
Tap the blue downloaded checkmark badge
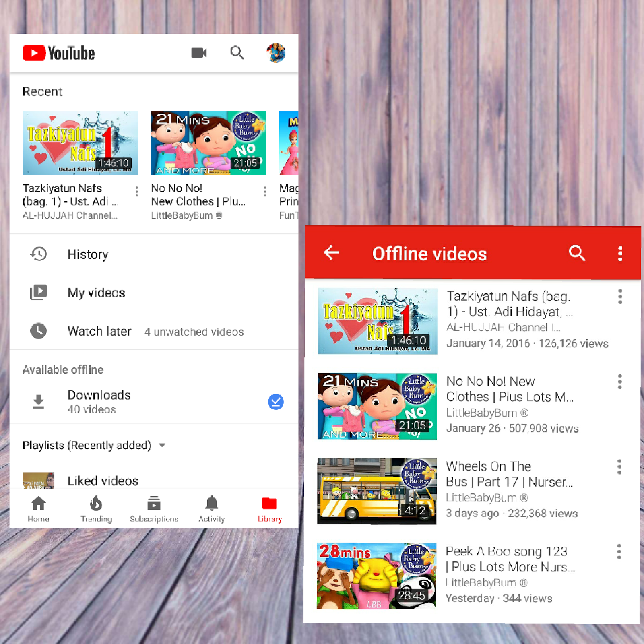pyautogui.click(x=276, y=402)
